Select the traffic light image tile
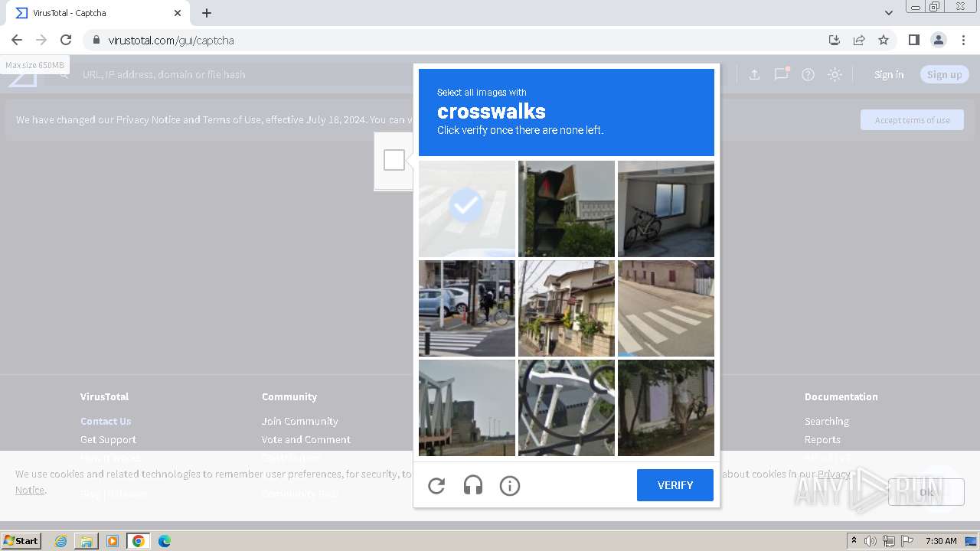The image size is (980, 551). (567, 209)
